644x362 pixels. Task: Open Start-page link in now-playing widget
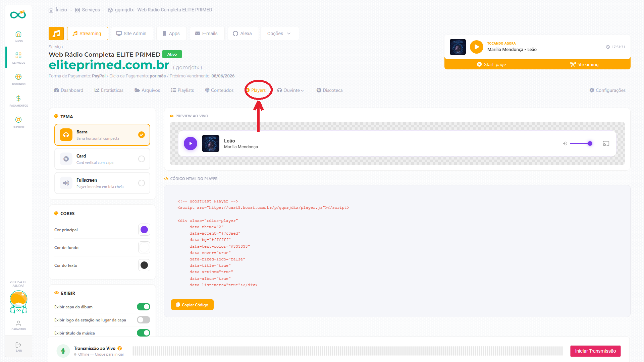pos(491,64)
